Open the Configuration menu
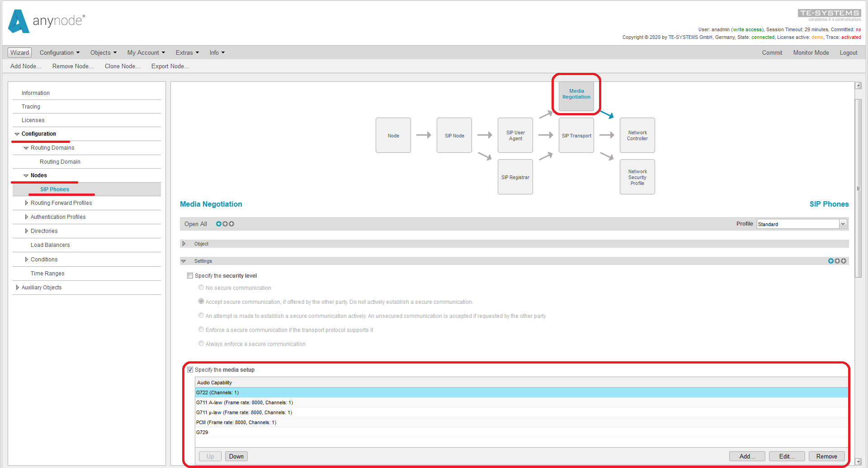Screen dimensions: 868x468 coord(59,53)
